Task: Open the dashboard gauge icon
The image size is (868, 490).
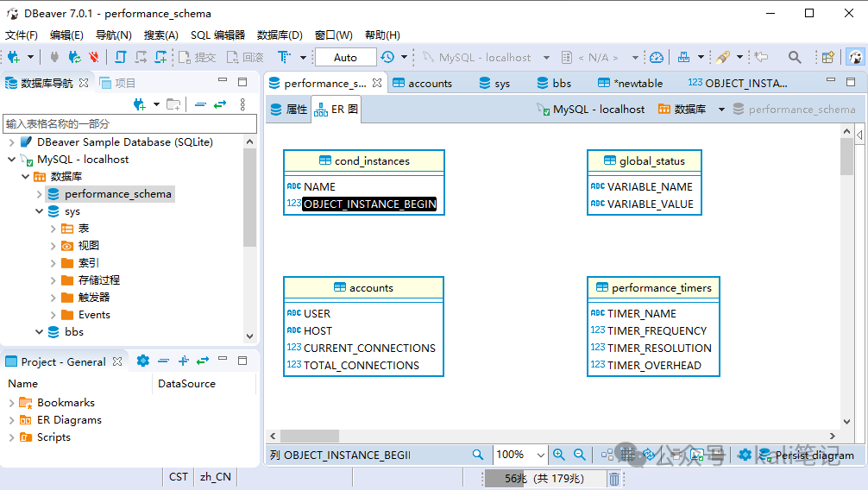Action: (657, 57)
